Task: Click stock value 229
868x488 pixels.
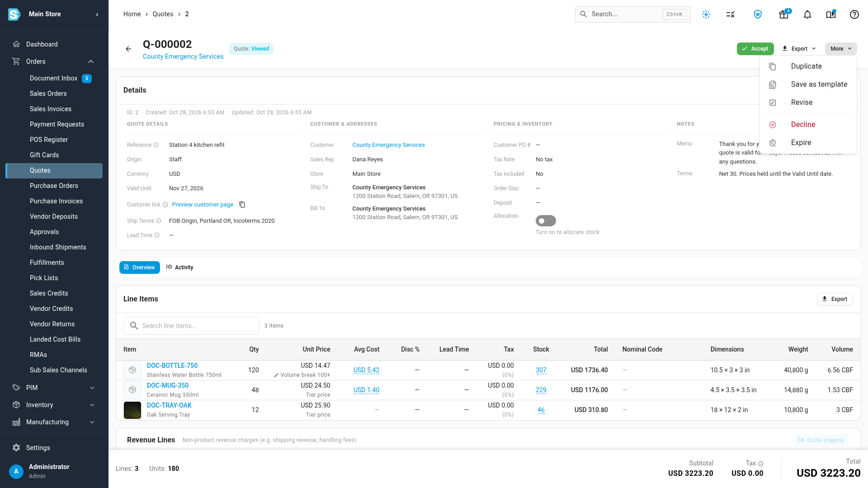Action: [x=541, y=390]
